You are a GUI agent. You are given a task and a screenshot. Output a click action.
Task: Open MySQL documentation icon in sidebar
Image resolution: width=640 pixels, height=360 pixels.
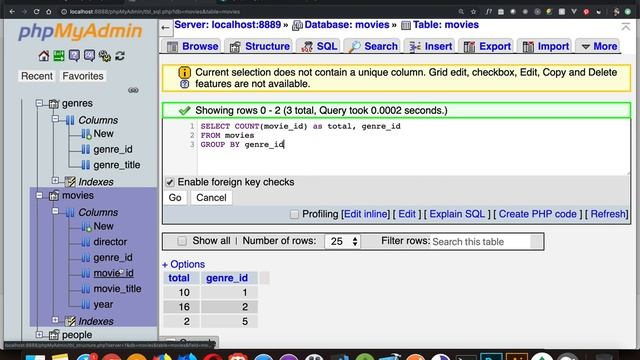coord(89,56)
